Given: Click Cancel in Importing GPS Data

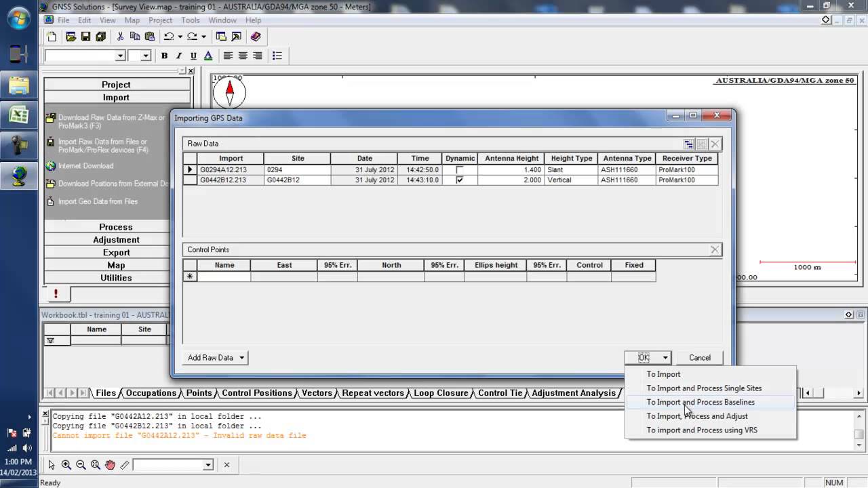Looking at the screenshot, I should coord(700,358).
